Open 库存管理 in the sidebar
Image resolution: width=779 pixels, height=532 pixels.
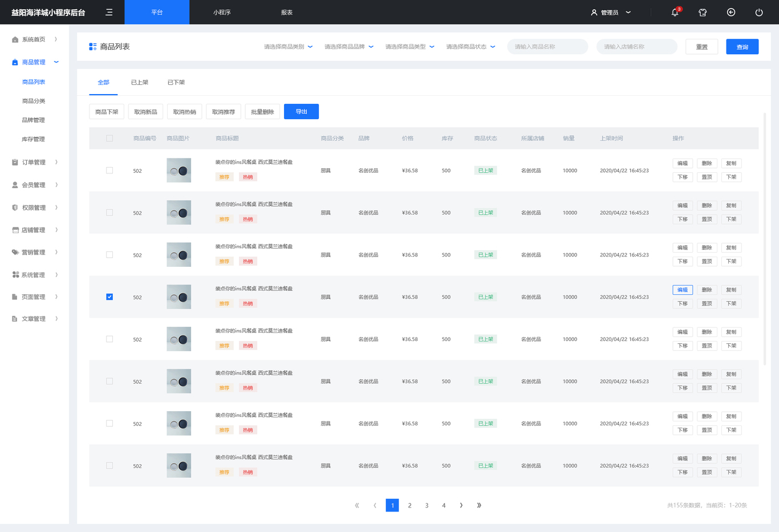[33, 139]
